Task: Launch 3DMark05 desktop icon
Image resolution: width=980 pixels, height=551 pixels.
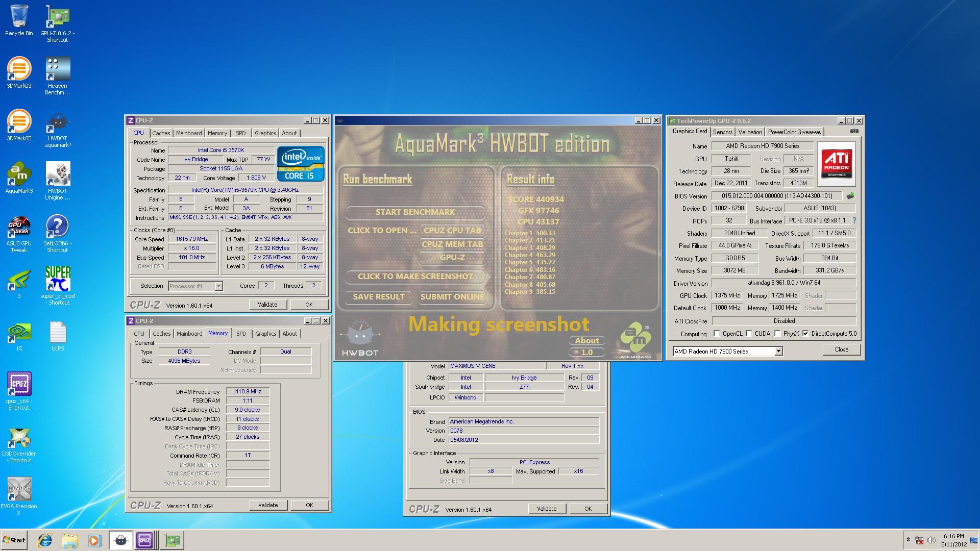Action: (19, 126)
